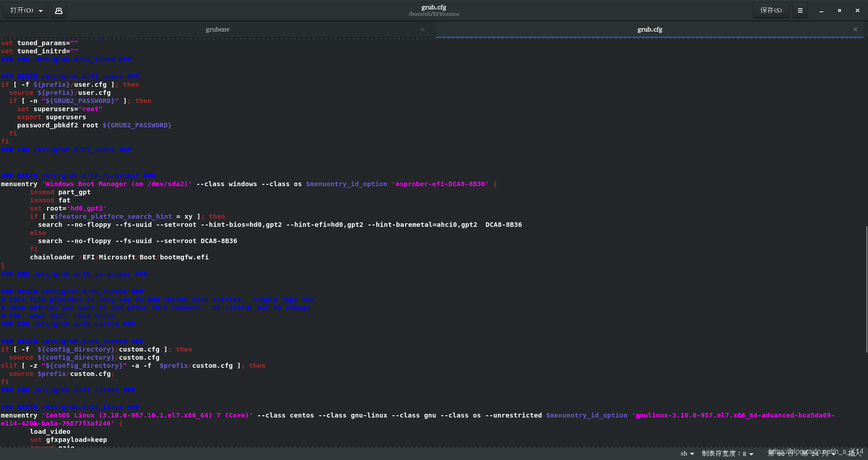
Task: Click the 'insmod part_gpt' line
Action: tap(60, 192)
